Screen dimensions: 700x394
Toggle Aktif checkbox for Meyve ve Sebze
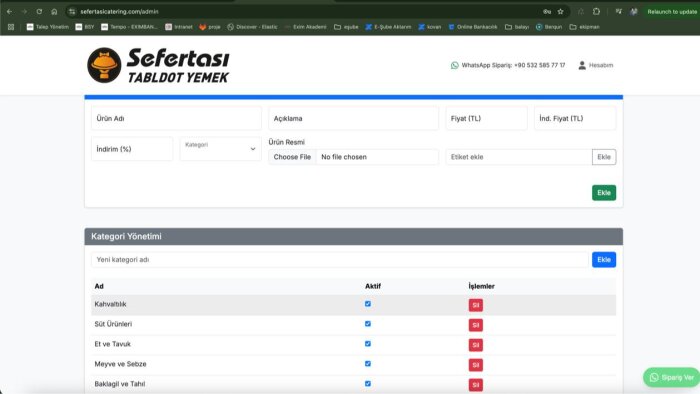368,364
